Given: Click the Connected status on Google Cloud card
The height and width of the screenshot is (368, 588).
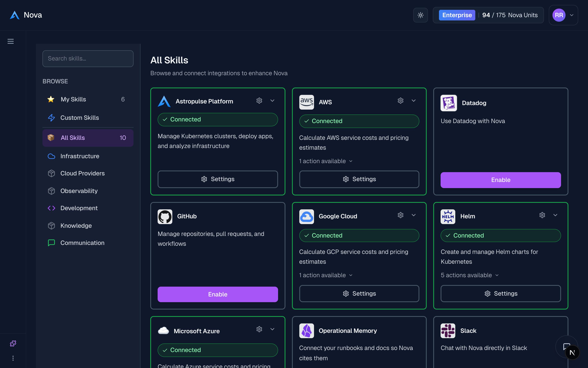Looking at the screenshot, I should pyautogui.click(x=359, y=236).
